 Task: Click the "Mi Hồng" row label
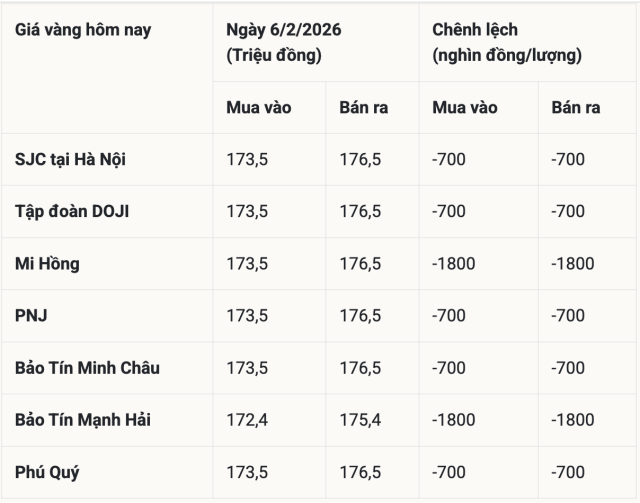(48, 264)
